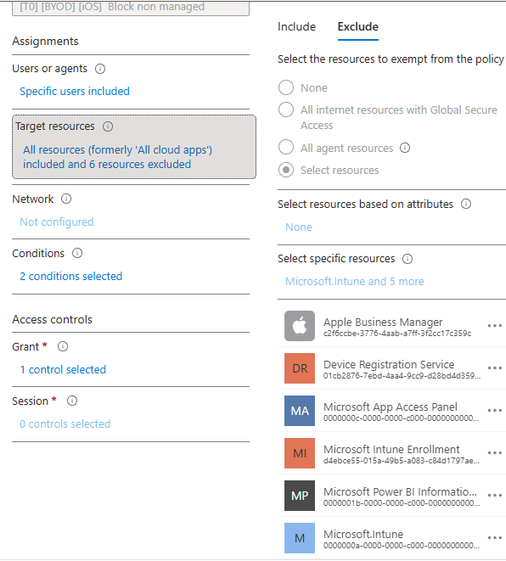Click the M Microsoft.Intune icon
The height and width of the screenshot is (561, 506).
coord(300,538)
